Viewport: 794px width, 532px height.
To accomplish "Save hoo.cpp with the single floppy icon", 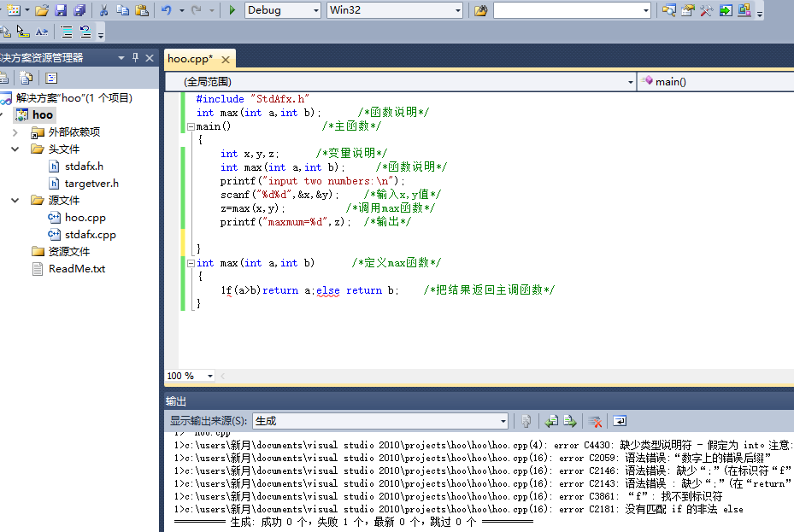I will [61, 10].
